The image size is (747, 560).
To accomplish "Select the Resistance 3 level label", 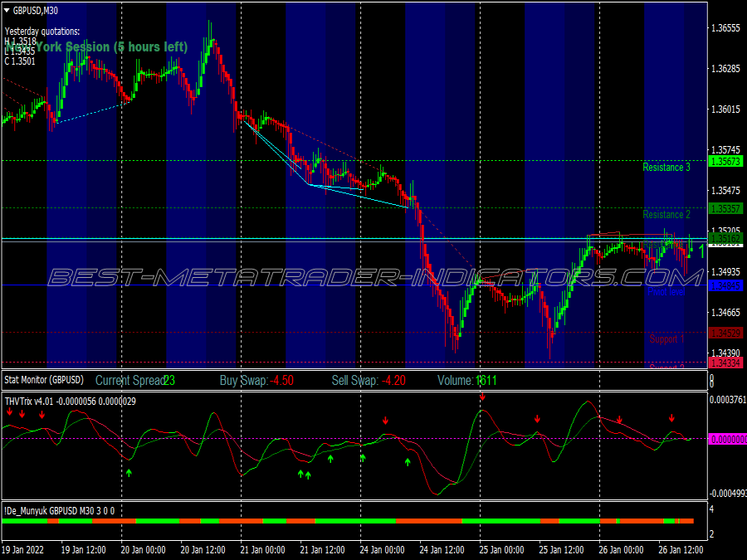I will click(x=666, y=167).
